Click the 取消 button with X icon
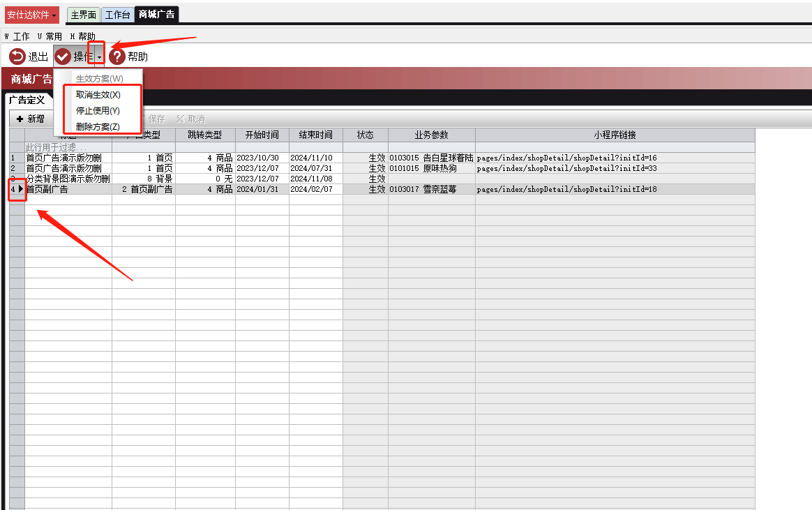The image size is (812, 510). tap(190, 119)
